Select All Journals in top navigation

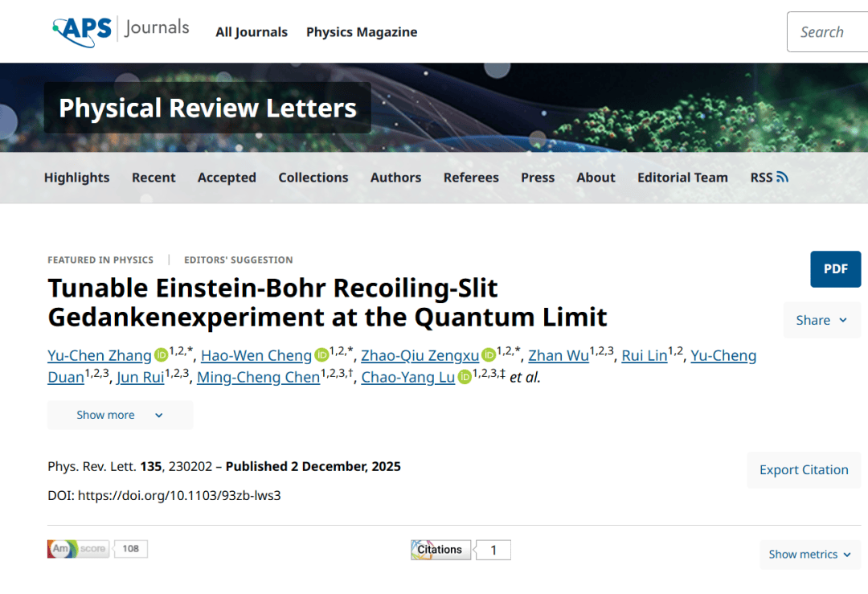click(x=251, y=32)
